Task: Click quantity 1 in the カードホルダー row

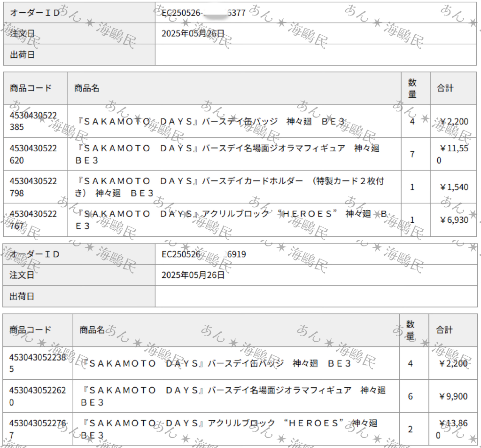Action: [412, 187]
